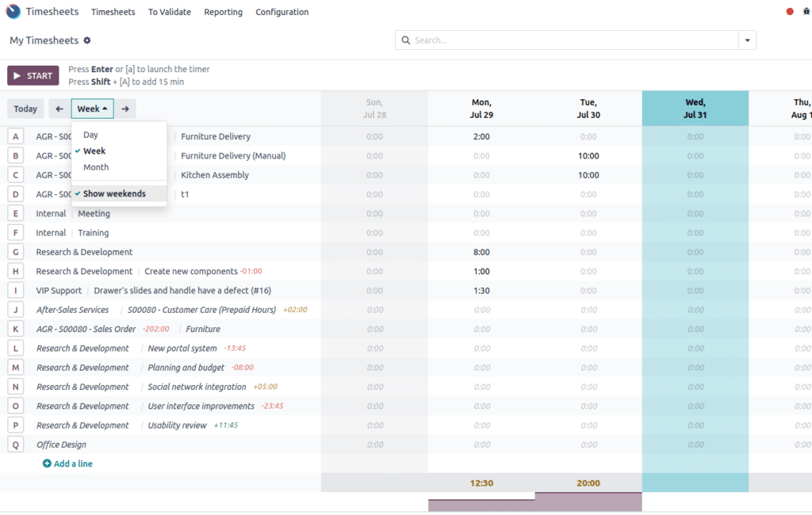Click the Sun, Jul 28 column header

pos(374,109)
